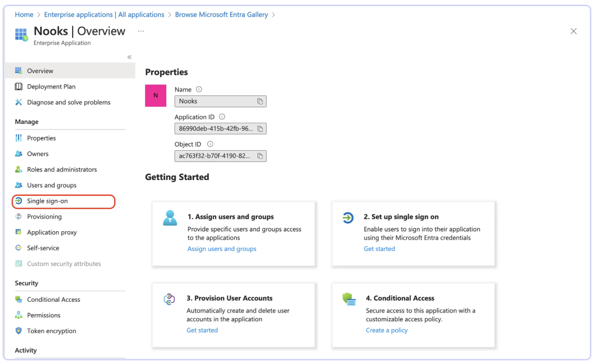Click Get started under Provision User Accounts

tap(202, 330)
